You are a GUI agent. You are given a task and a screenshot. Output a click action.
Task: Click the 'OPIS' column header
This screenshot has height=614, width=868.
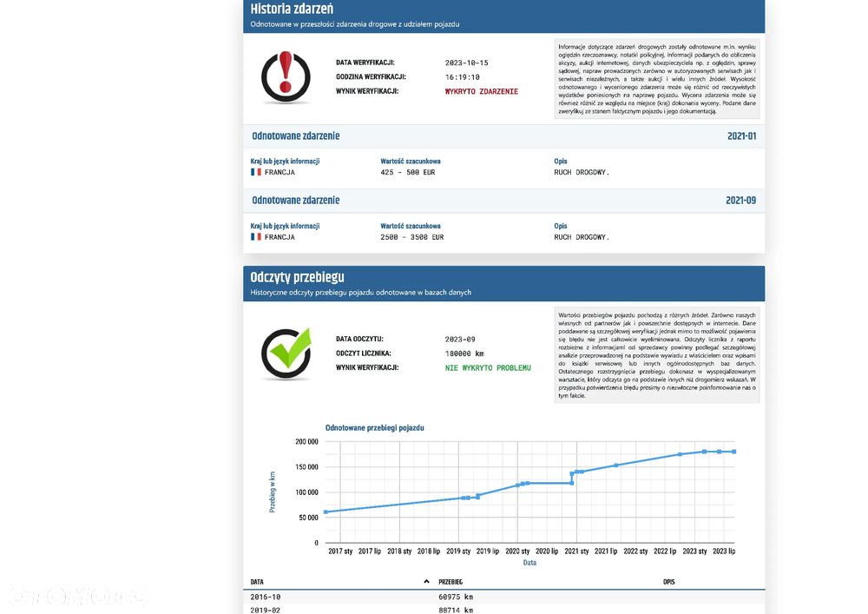coord(668,582)
